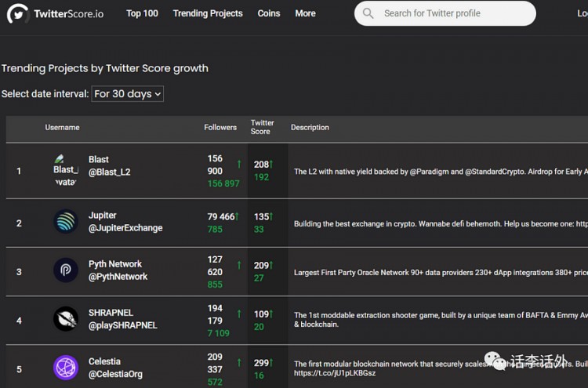588x388 pixels.
Task: Click Jupiter's Twitter Score 135
Action: coord(261,216)
